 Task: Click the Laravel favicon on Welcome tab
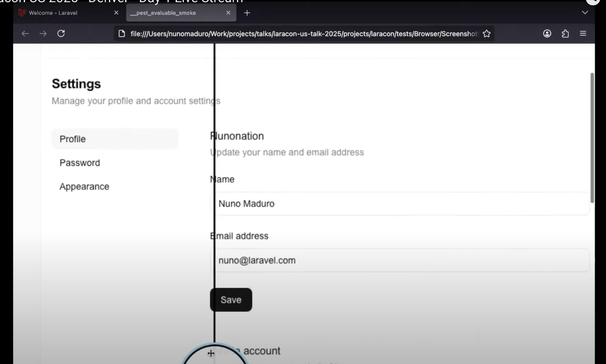pyautogui.click(x=22, y=13)
